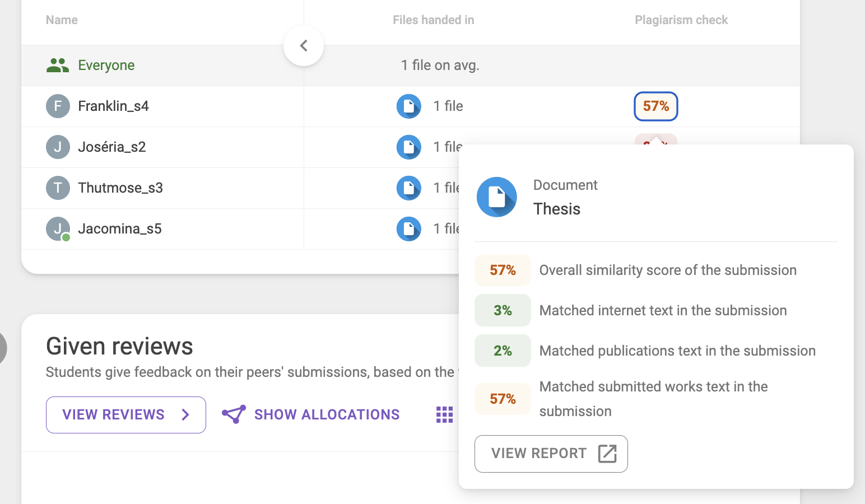865x504 pixels.
Task: Click Show Allocations button
Action: coord(311,415)
